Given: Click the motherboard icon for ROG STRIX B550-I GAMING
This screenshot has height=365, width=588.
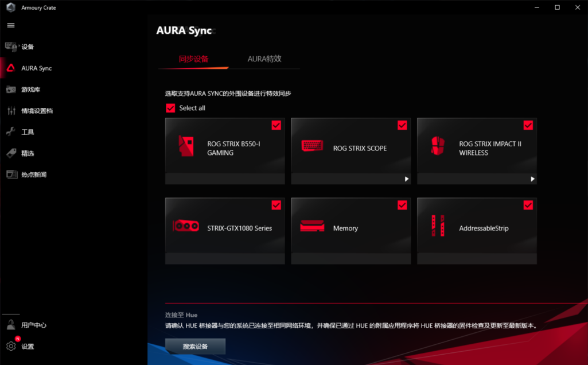Looking at the screenshot, I should [186, 146].
